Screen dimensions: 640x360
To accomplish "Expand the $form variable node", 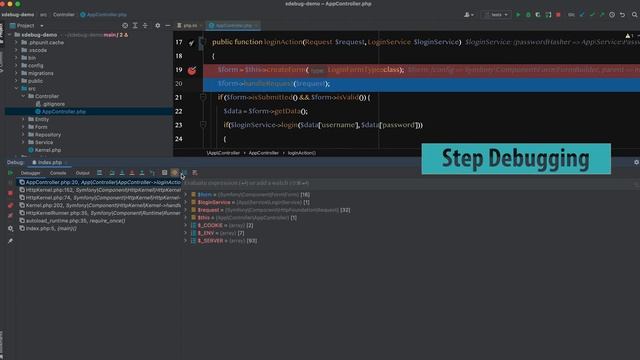I will pos(186,195).
